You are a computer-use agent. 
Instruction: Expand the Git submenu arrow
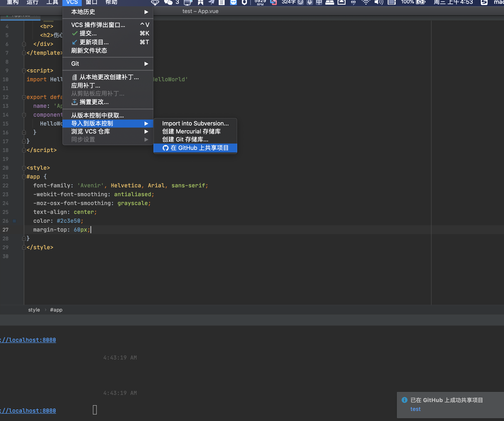pos(146,64)
